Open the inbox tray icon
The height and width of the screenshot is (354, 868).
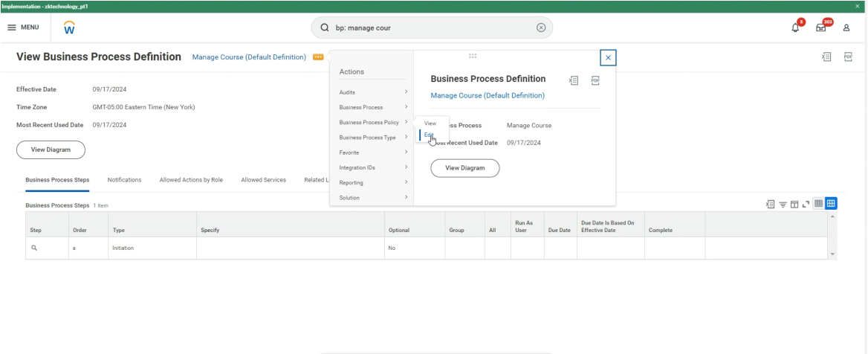click(x=820, y=28)
